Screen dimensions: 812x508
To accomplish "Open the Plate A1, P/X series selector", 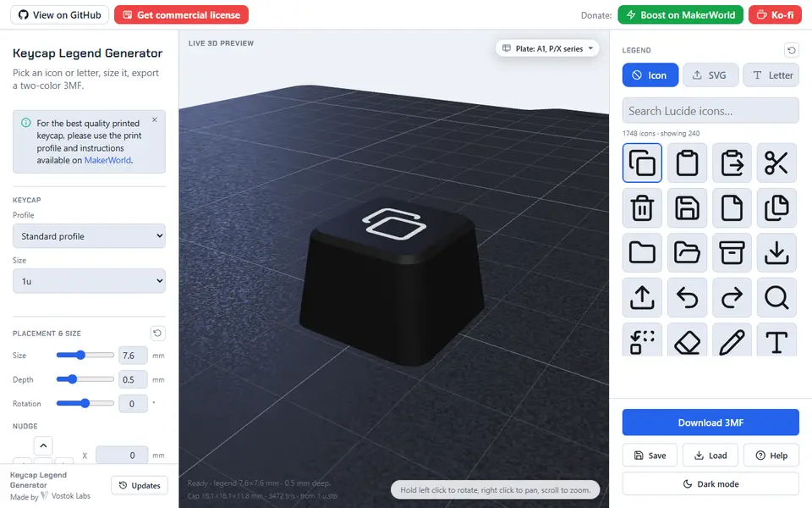I will (547, 49).
